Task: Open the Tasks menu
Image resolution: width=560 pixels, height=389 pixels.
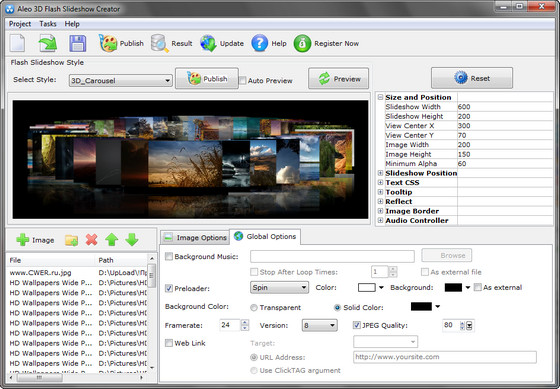Action: (x=48, y=24)
